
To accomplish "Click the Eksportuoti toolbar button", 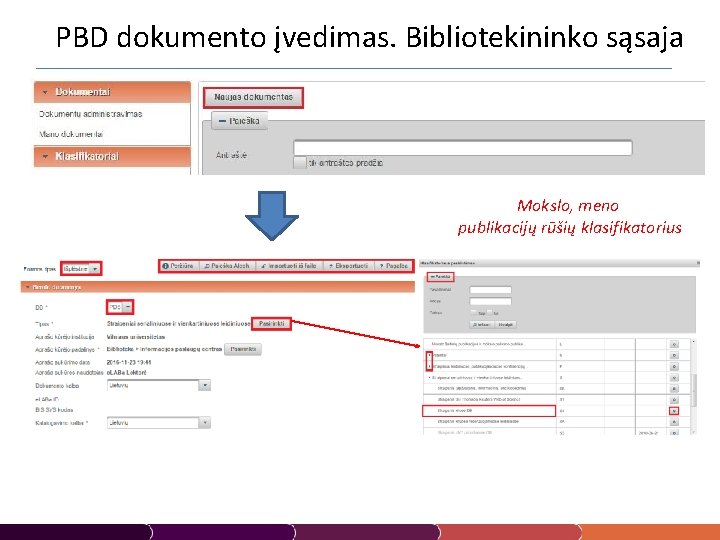I will click(349, 266).
